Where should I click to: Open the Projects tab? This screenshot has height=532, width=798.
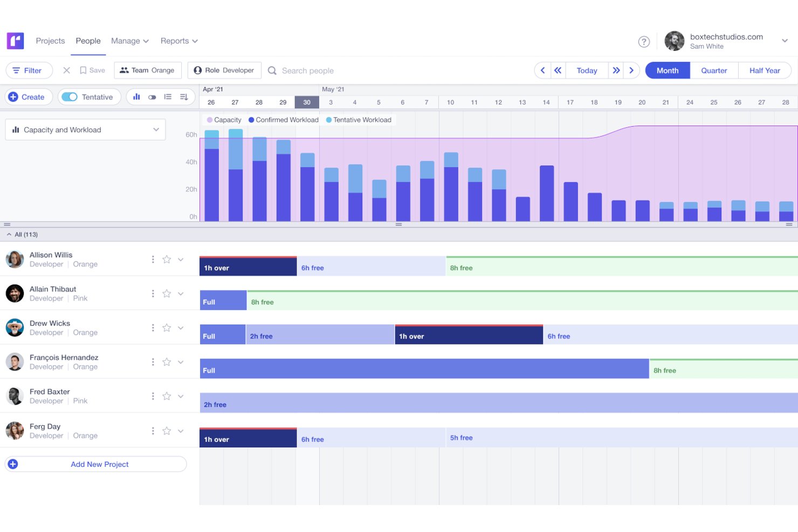point(50,41)
